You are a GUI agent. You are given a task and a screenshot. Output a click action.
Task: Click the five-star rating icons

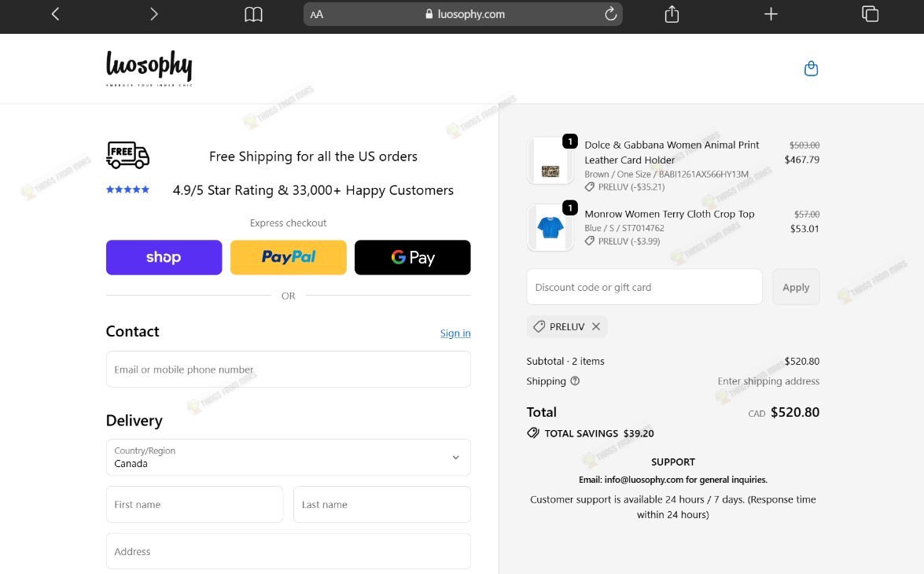[127, 189]
